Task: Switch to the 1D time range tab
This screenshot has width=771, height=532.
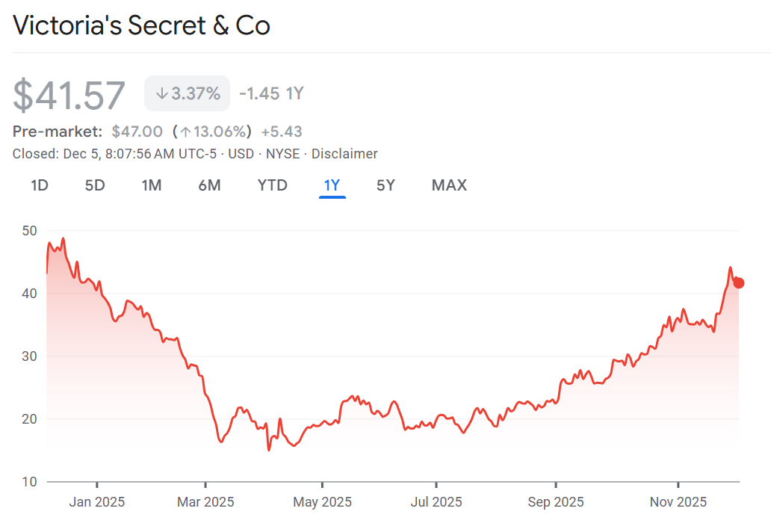Action: click(40, 185)
